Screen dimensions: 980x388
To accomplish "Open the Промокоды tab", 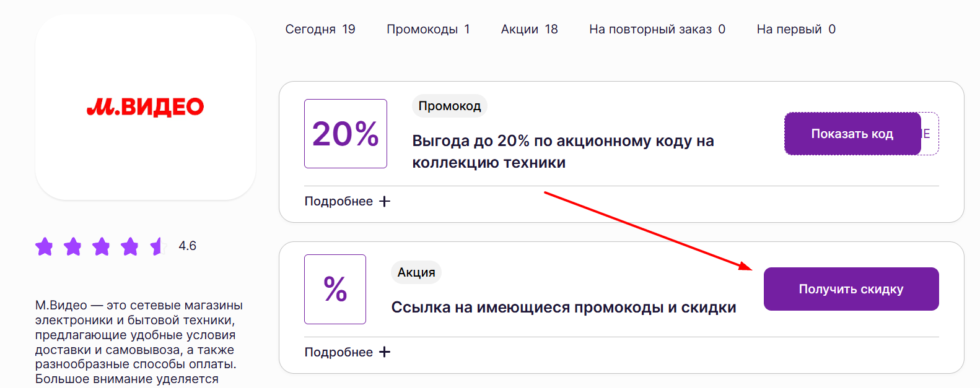I will (428, 29).
